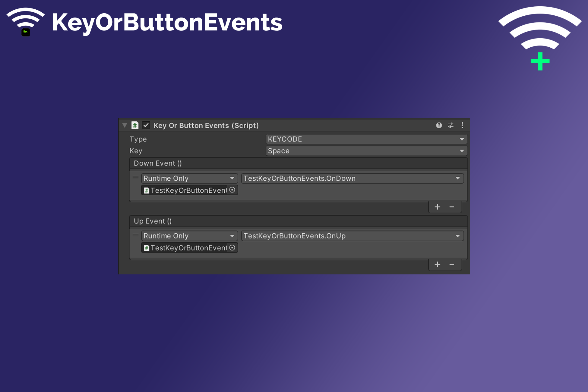Open object picker for Down Event target
Image resolution: width=588 pixels, height=392 pixels.
[x=232, y=190]
